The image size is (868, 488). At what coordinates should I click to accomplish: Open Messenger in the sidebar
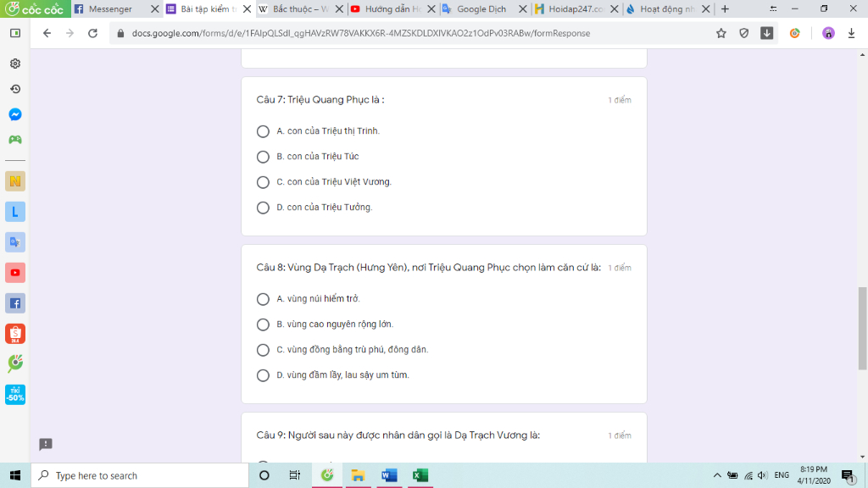[x=15, y=114]
